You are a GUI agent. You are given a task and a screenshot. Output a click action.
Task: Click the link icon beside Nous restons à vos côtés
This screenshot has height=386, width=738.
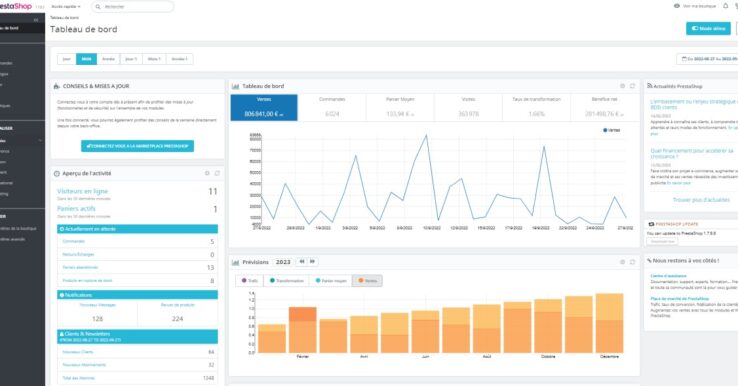pyautogui.click(x=649, y=260)
